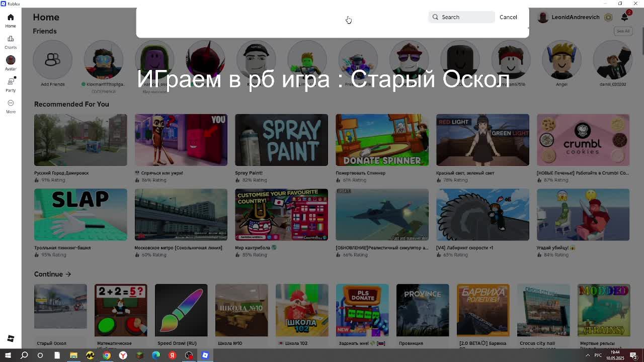The height and width of the screenshot is (362, 644).
Task: Open the SLAP Тролльная пиннинг-башня game
Action: click(x=80, y=215)
